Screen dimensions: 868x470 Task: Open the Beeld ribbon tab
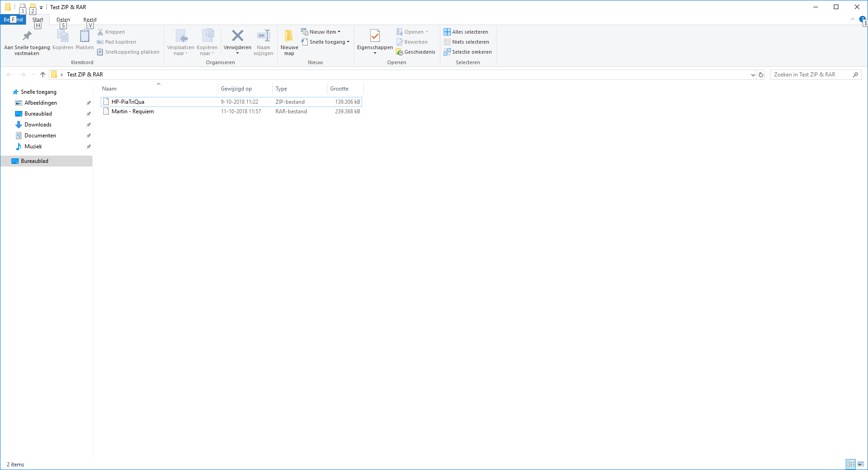(90, 20)
